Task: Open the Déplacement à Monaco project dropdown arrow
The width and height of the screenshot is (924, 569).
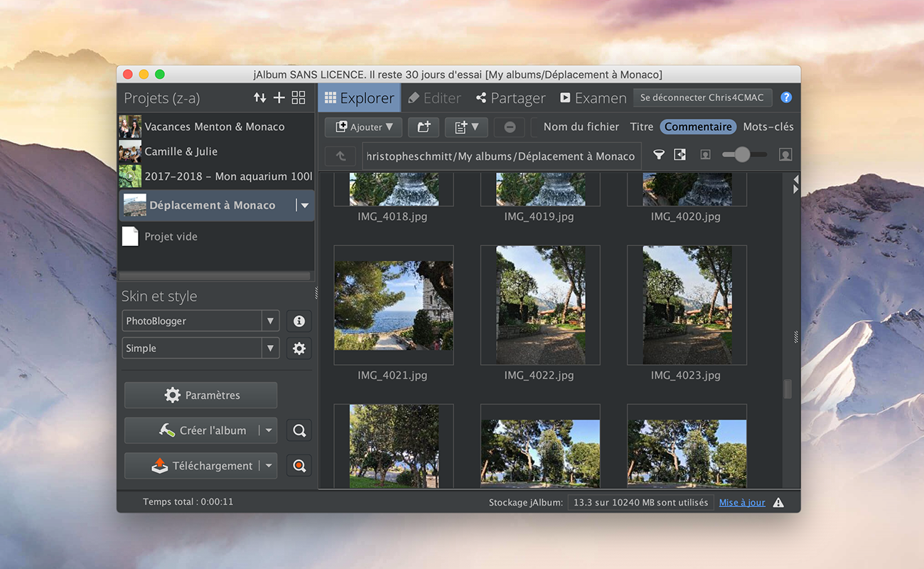Action: point(305,206)
